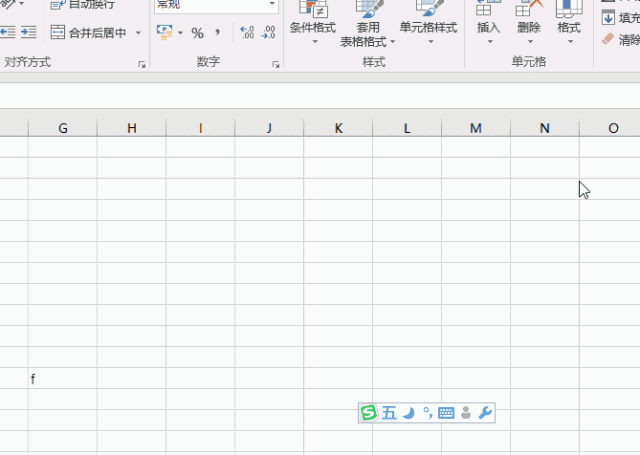The height and width of the screenshot is (455, 640).
Task: Click the 格式 format cells button
Action: pyautogui.click(x=569, y=22)
